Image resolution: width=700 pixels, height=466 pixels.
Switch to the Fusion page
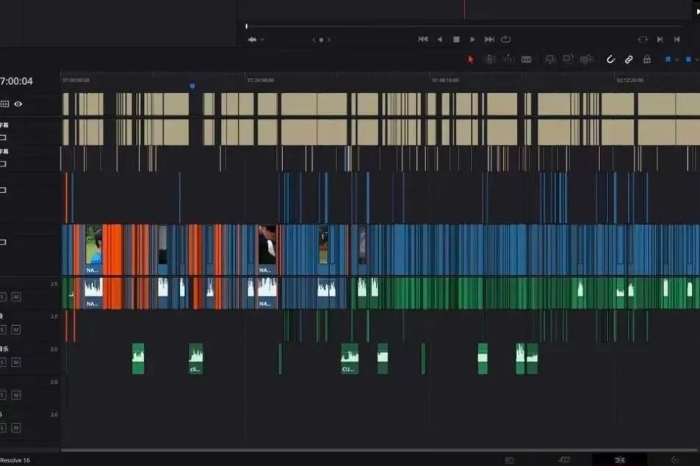click(675, 460)
